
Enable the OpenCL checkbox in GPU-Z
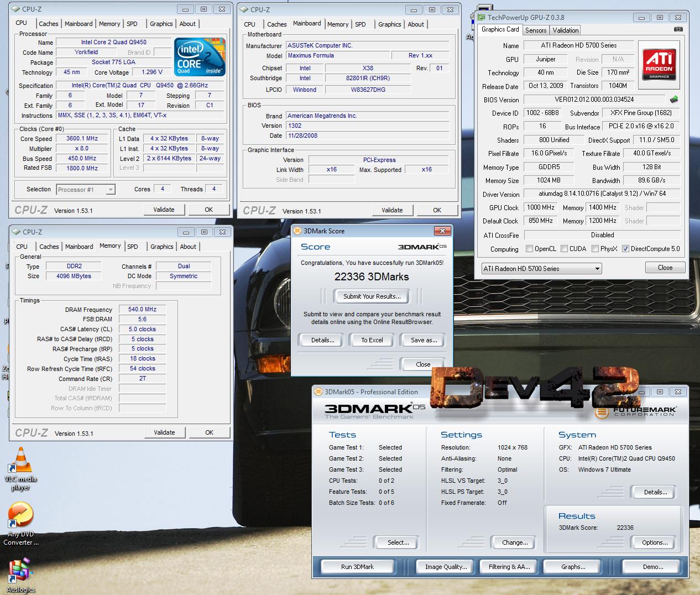click(x=529, y=249)
